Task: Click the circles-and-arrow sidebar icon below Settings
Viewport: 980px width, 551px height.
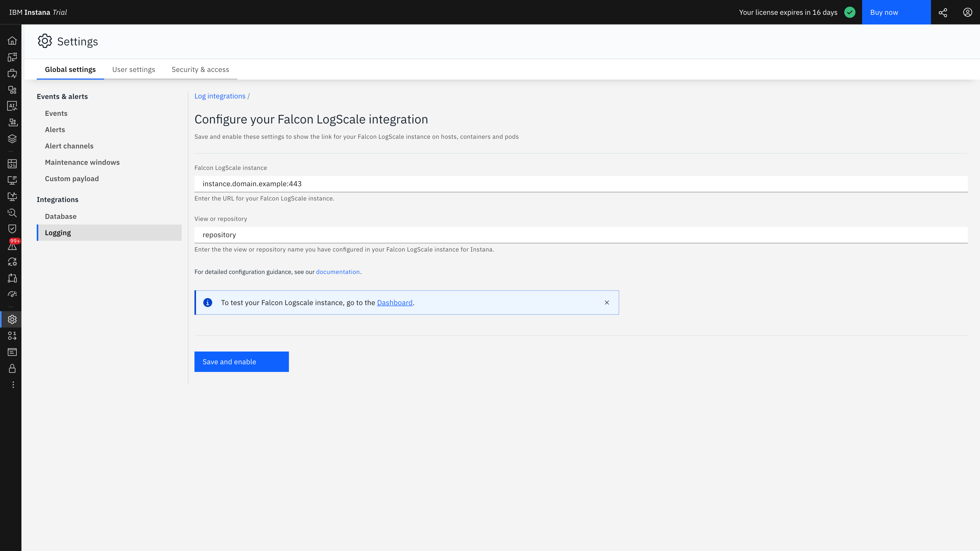Action: point(12,336)
